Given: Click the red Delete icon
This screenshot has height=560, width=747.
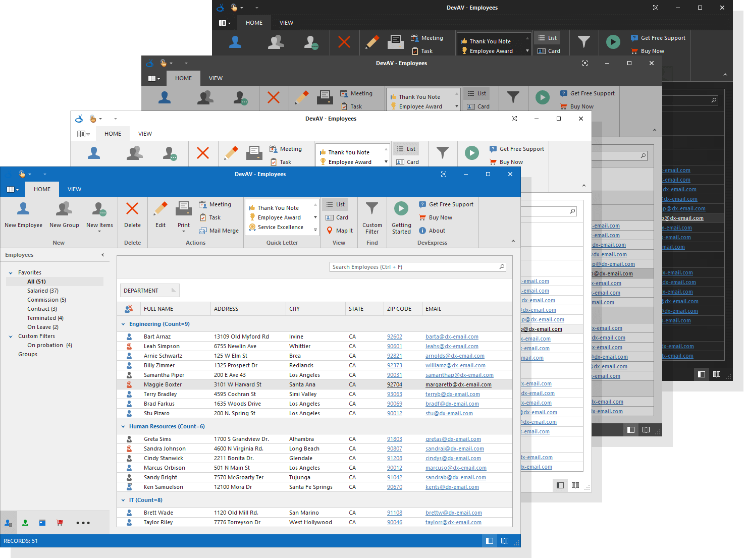Looking at the screenshot, I should pos(132,209).
